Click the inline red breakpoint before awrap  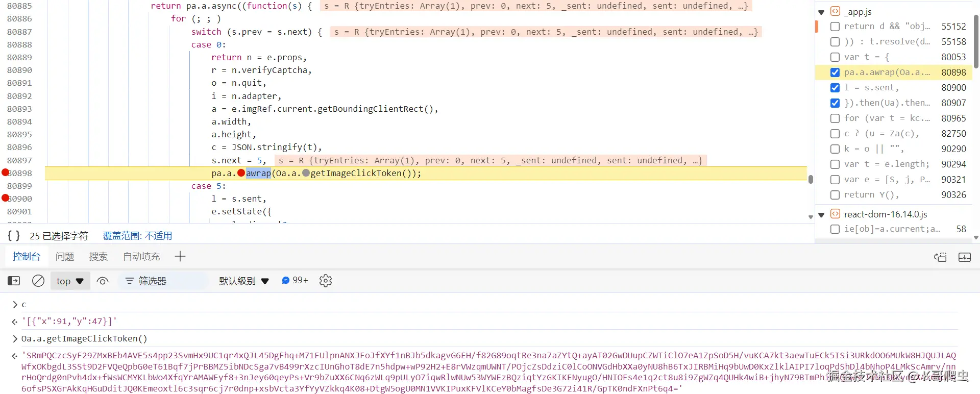point(241,173)
